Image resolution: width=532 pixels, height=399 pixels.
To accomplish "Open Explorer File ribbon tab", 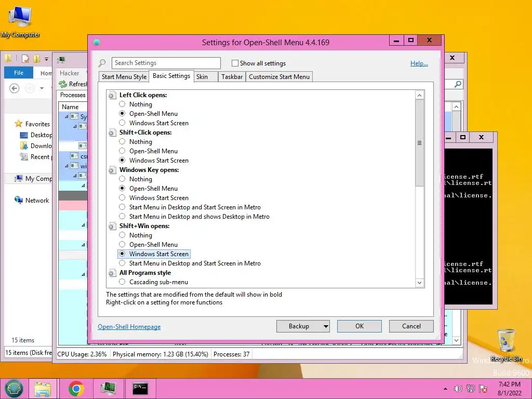I will [19, 73].
